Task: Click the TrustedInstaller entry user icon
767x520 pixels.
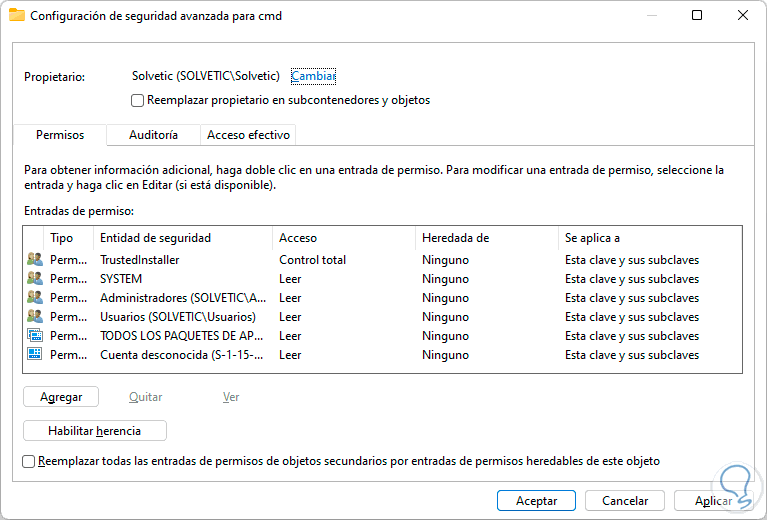Action: [x=35, y=260]
